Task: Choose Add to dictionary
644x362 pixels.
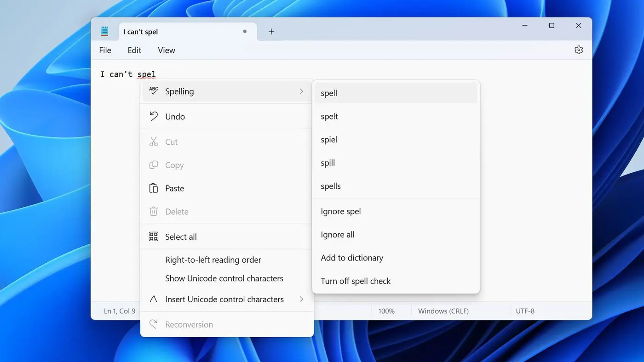Action: (x=396, y=258)
